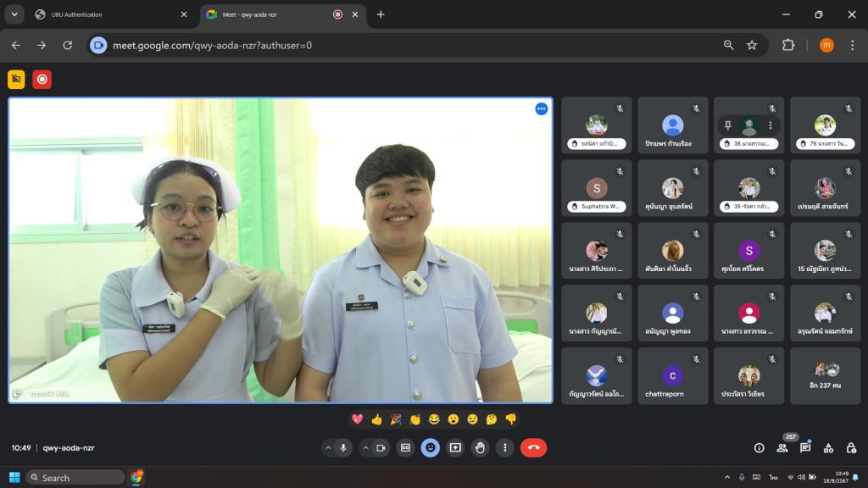
Task: Expand audio settings arrow beside microphone
Action: [x=328, y=447]
